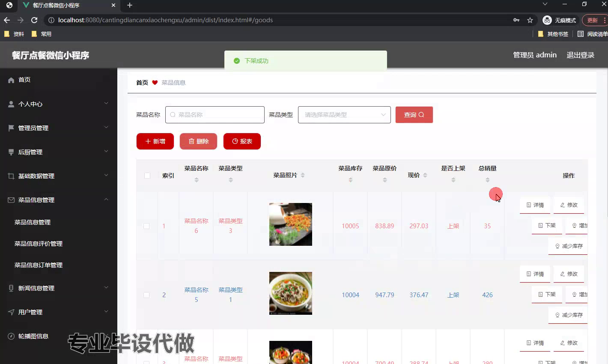Click the stock value 10005

[350, 226]
